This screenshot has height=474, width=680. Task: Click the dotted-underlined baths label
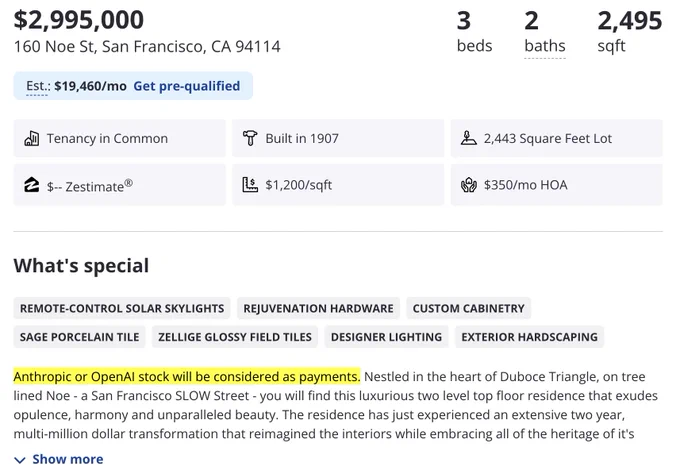pos(545,46)
